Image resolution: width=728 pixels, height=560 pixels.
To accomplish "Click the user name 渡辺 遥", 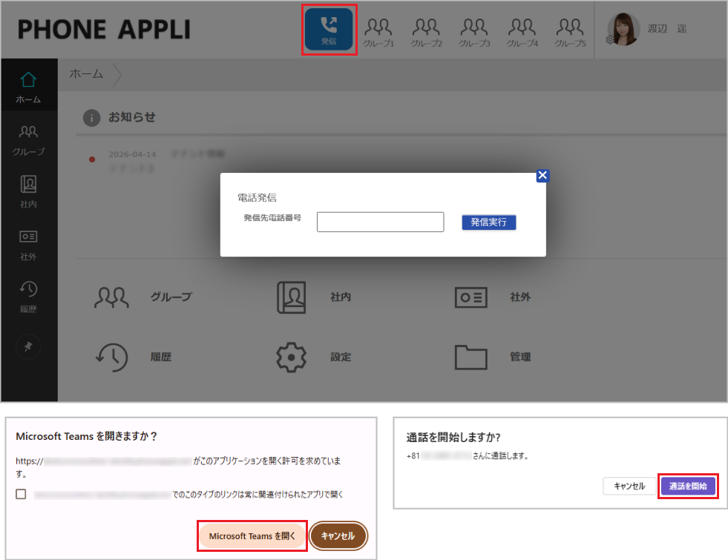I will pos(667,29).
